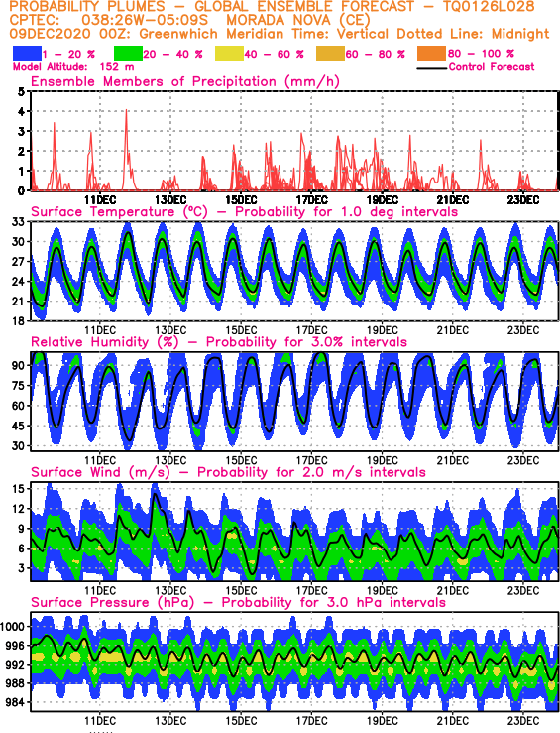Click the Model Altitude 152 m text
The image size is (560, 733).
coord(73,66)
